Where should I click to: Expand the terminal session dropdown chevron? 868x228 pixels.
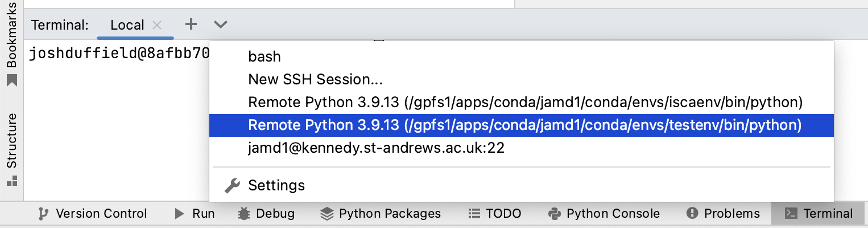(221, 25)
